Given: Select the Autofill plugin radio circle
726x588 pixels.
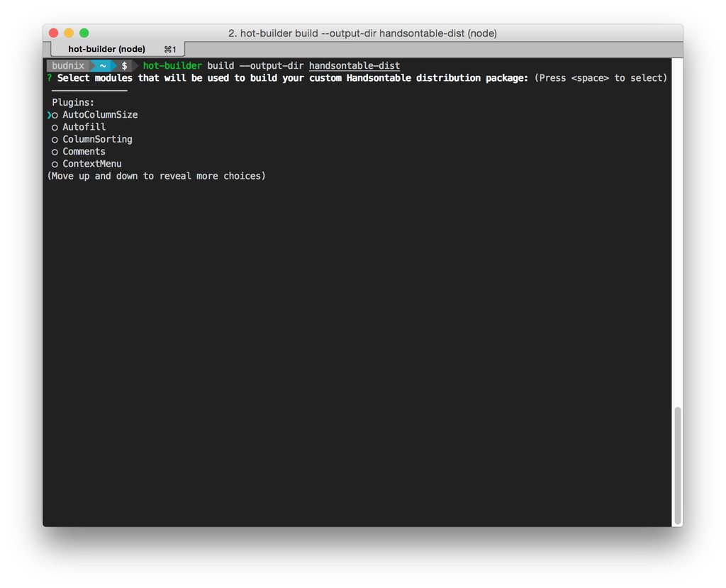Looking at the screenshot, I should [55, 128].
